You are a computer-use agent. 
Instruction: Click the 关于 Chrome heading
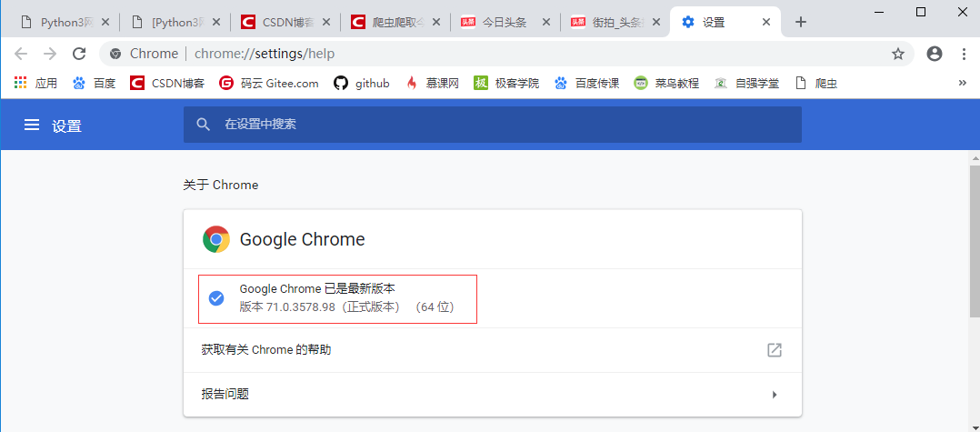tap(220, 185)
